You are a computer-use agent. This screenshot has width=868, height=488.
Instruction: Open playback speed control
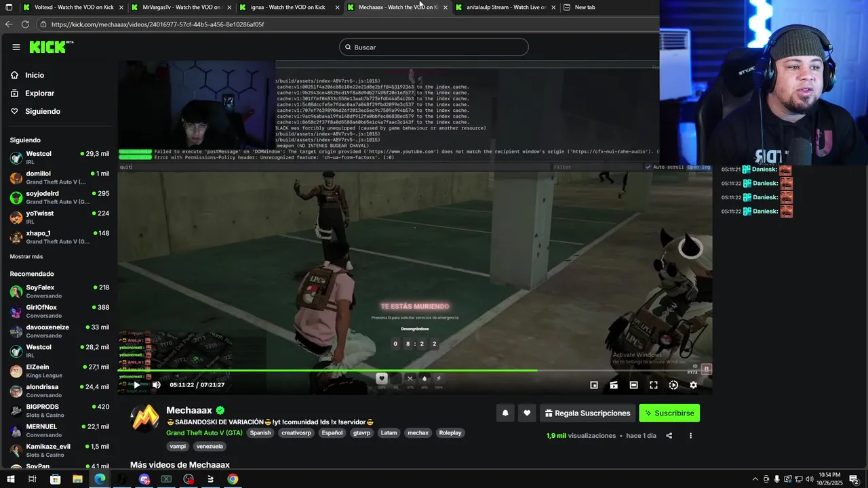pos(673,385)
